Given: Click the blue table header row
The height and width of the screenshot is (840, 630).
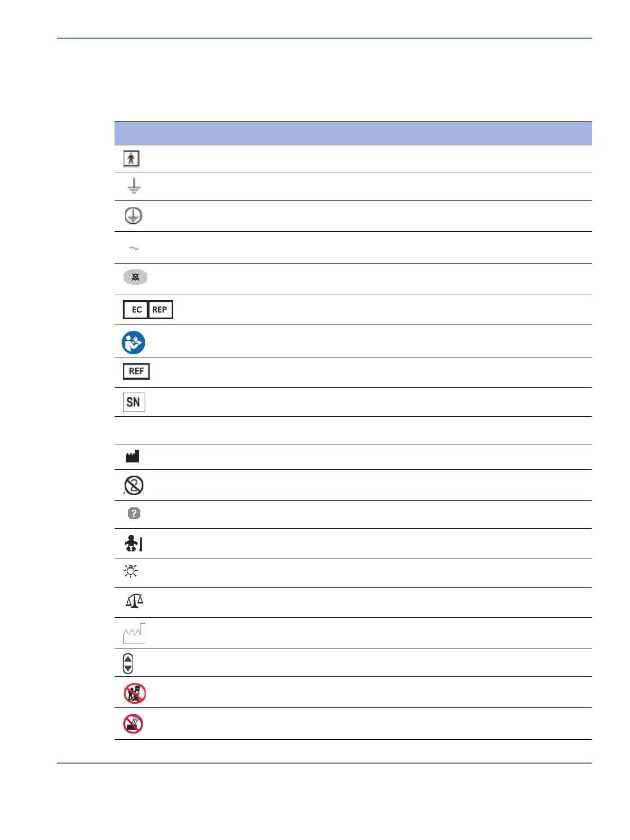Looking at the screenshot, I should click(x=353, y=133).
